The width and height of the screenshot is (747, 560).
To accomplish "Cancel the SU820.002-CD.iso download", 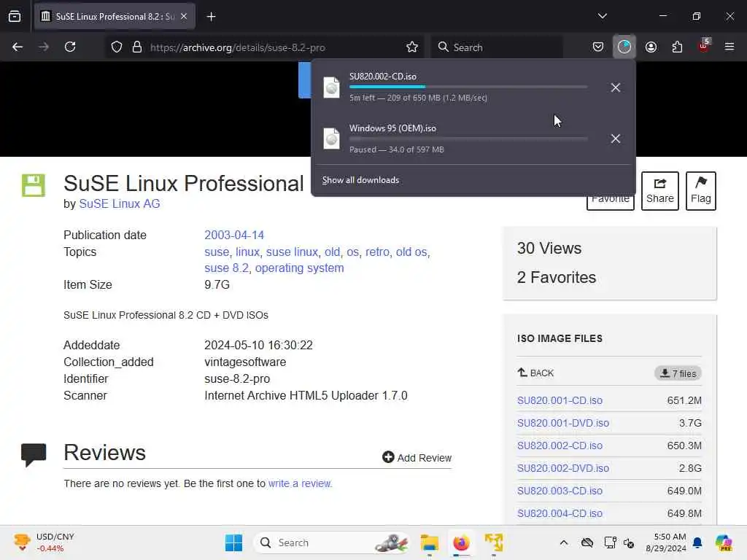I will coord(616,87).
